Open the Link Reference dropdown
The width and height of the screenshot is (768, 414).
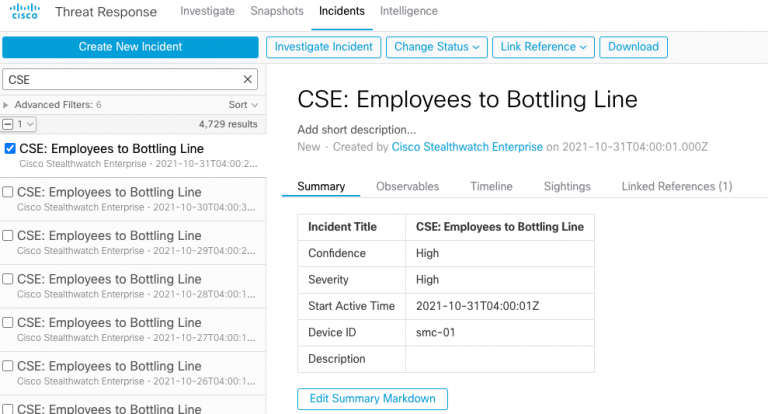[x=543, y=47]
